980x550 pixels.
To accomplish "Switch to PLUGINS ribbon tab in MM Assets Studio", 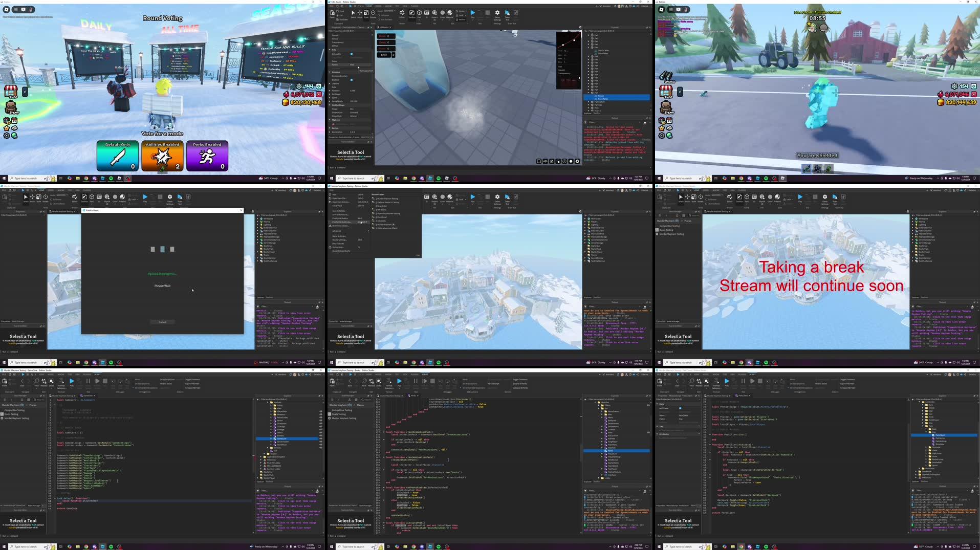I will tap(415, 6).
